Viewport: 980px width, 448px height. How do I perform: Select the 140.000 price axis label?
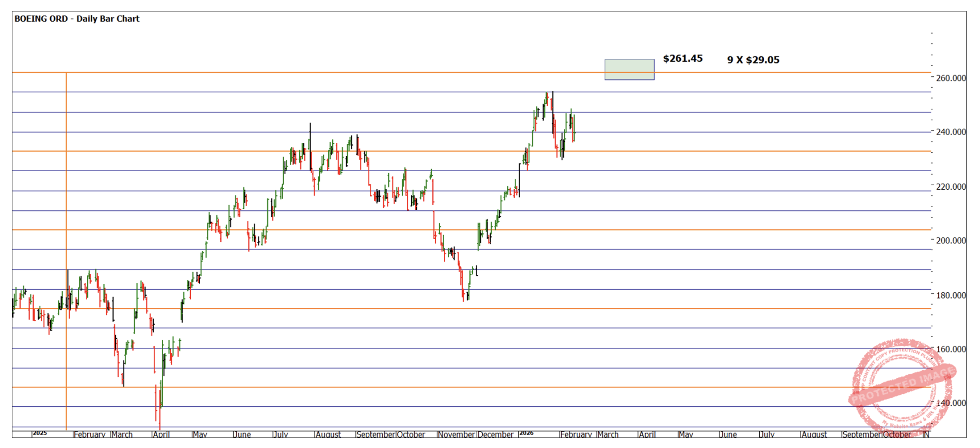click(951, 403)
